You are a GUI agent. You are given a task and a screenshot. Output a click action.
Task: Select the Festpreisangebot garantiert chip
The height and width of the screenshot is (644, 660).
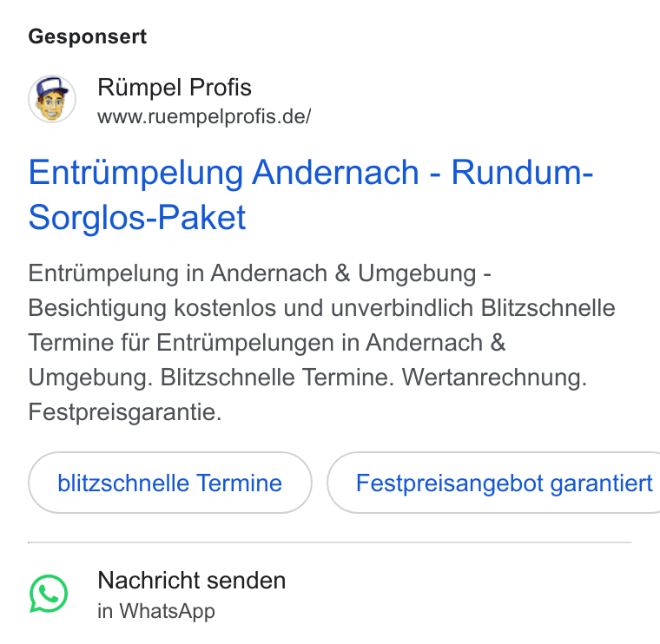(494, 483)
